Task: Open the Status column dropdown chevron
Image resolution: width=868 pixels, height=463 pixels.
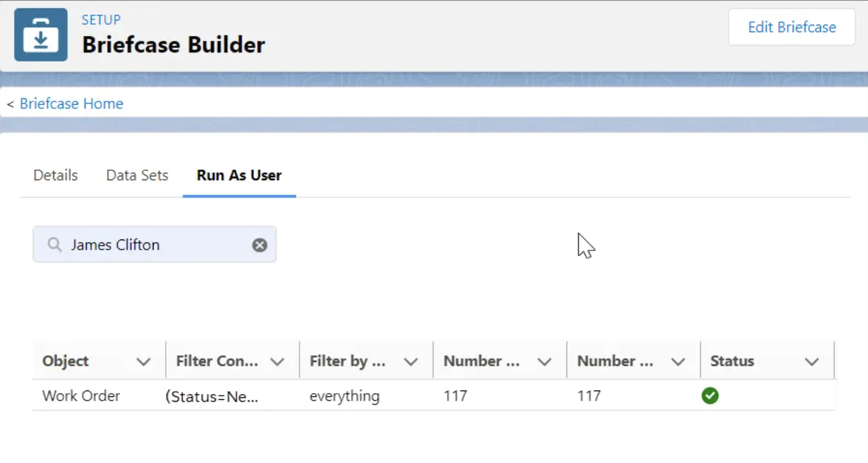Action: 812,361
